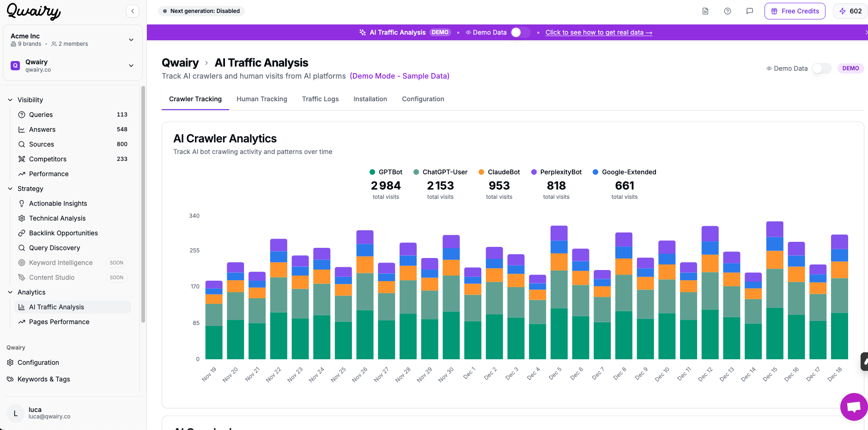The height and width of the screenshot is (430, 868).
Task: Open Backlink Opportunities in the sidebar
Action: 73,233
